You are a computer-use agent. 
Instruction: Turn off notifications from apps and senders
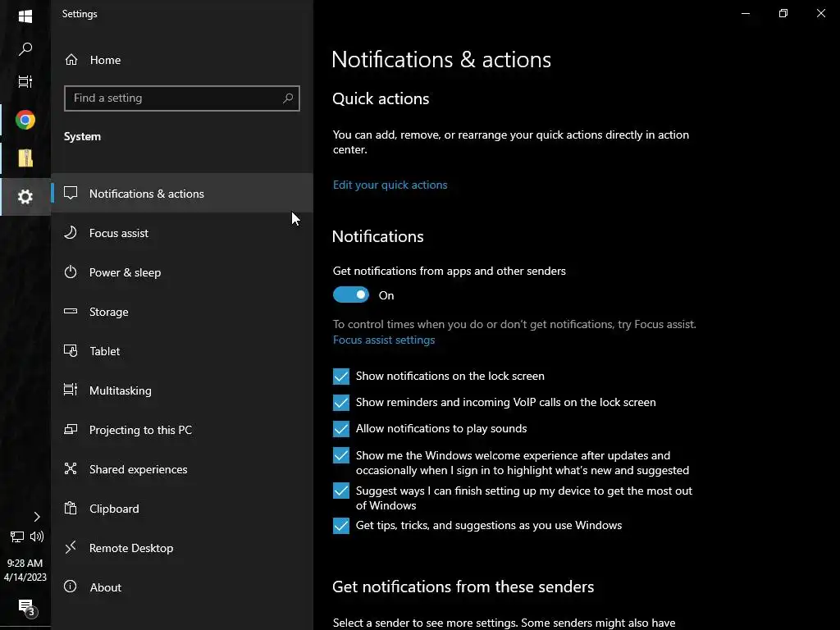coord(351,295)
